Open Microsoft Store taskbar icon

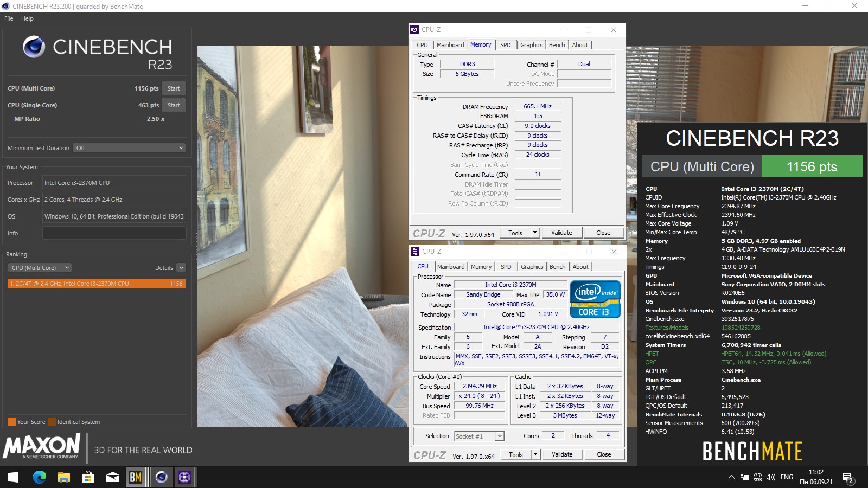[88, 477]
